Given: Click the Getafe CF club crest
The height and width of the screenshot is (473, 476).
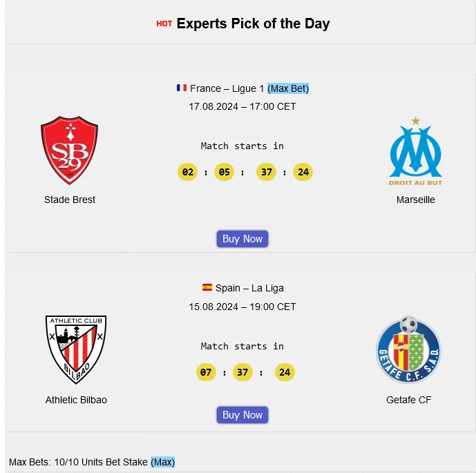Looking at the screenshot, I should 408,350.
